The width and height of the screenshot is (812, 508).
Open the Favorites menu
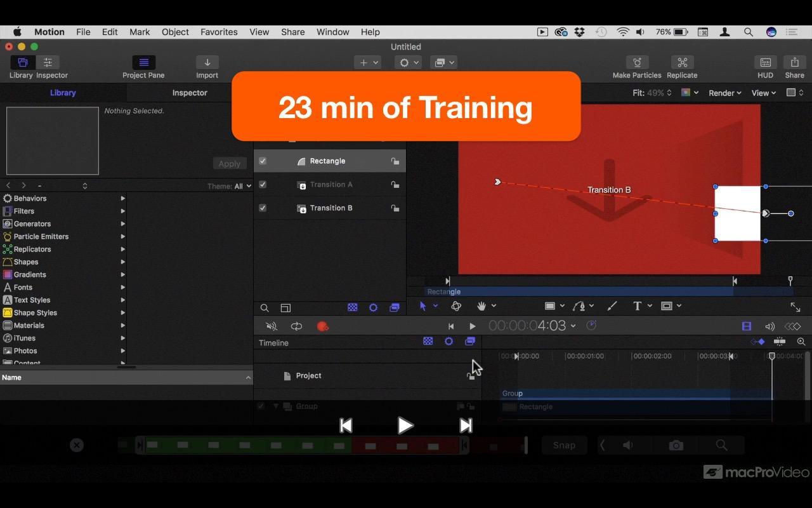pos(219,32)
